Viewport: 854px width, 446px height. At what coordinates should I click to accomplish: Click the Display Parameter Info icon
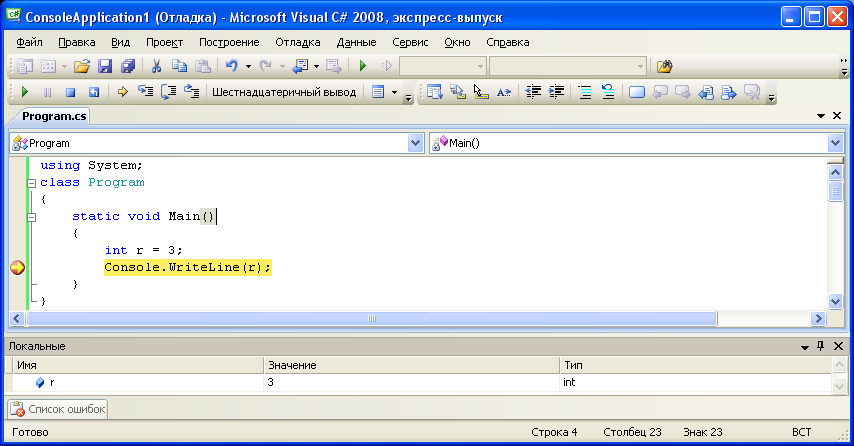click(x=458, y=92)
